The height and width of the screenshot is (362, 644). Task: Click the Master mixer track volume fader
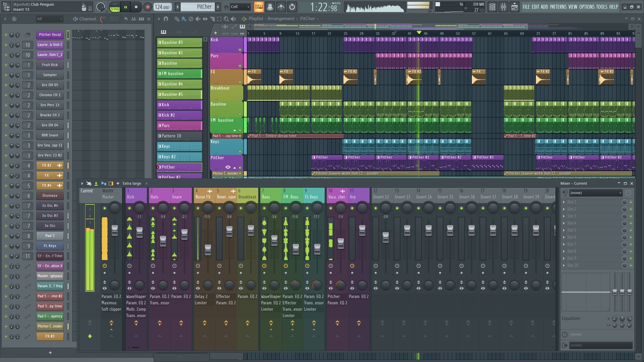coord(115,230)
